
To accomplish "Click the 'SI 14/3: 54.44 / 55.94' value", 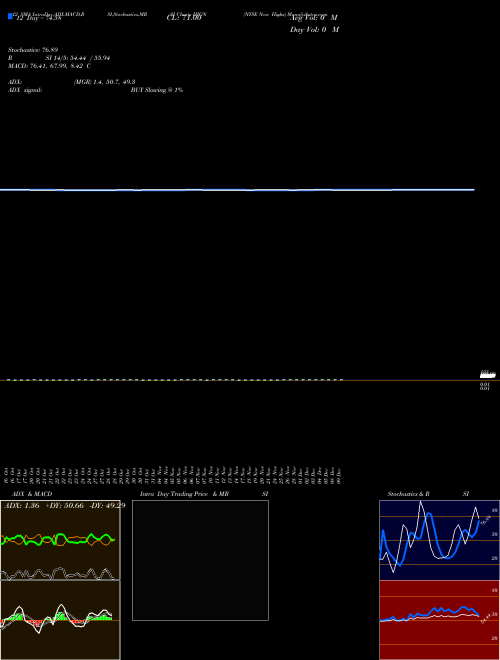I will pos(78,58).
